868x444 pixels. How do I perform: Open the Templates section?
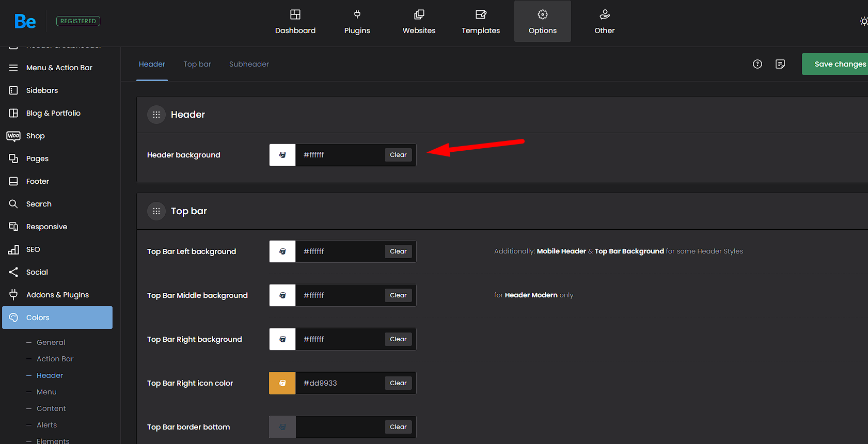[481, 22]
